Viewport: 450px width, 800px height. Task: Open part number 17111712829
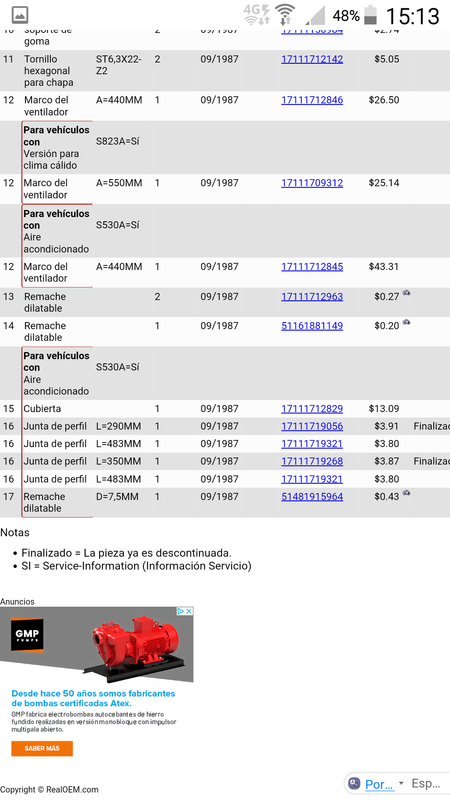[312, 409]
